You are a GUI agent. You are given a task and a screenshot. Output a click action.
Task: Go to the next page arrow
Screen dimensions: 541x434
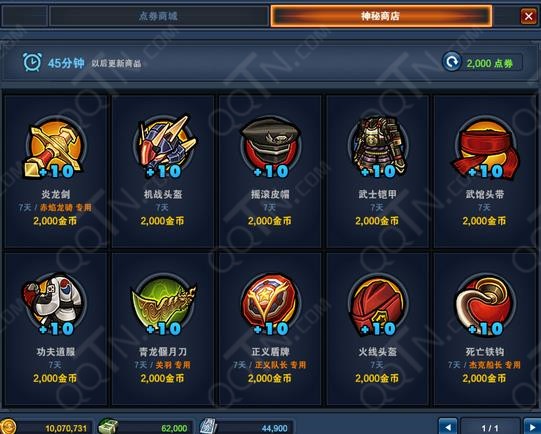click(532, 426)
